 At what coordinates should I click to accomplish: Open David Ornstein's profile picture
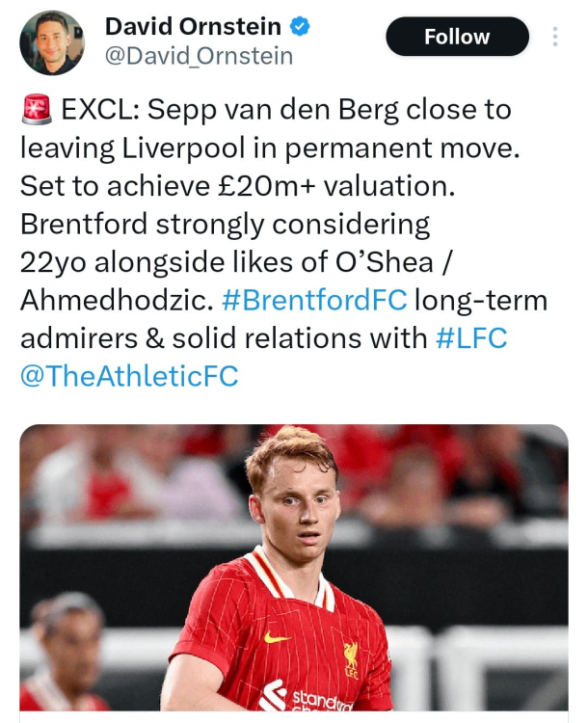(52, 42)
